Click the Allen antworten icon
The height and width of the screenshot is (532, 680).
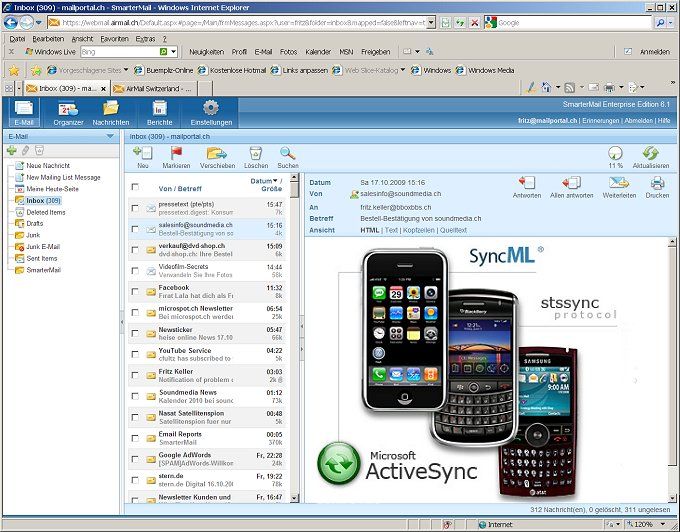[x=571, y=183]
